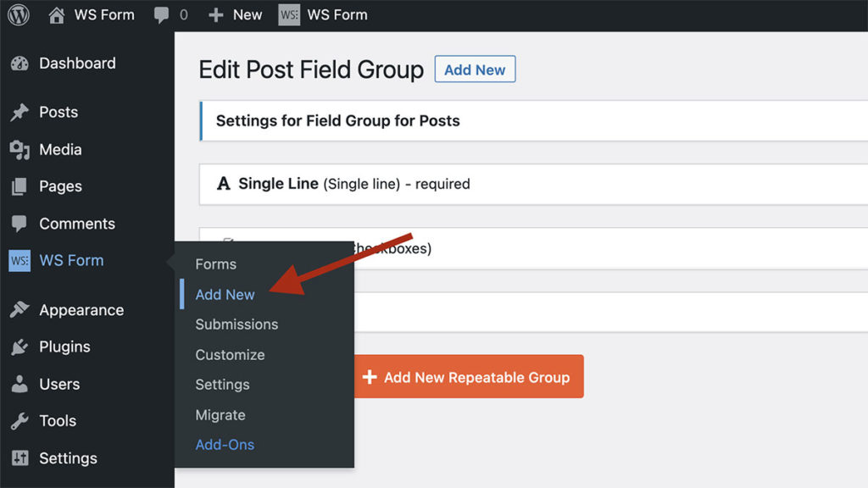Image resolution: width=868 pixels, height=488 pixels.
Task: Click the Comments bubble icon in sidebar
Action: (19, 224)
